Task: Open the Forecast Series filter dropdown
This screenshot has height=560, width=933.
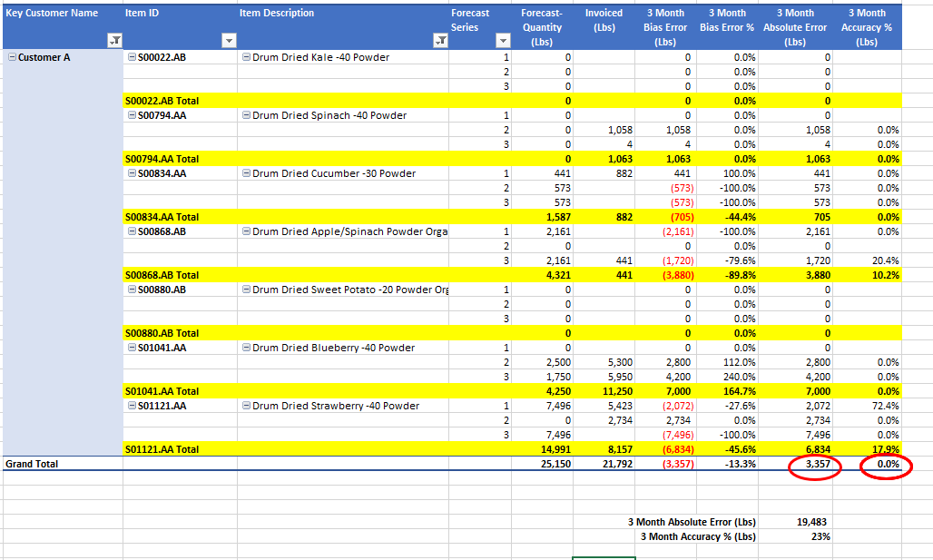Action: click(504, 41)
